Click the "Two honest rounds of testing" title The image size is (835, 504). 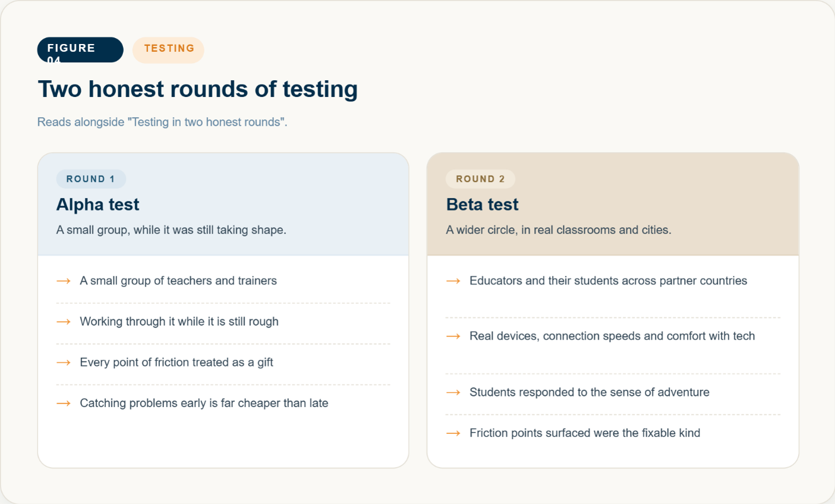pyautogui.click(x=198, y=89)
